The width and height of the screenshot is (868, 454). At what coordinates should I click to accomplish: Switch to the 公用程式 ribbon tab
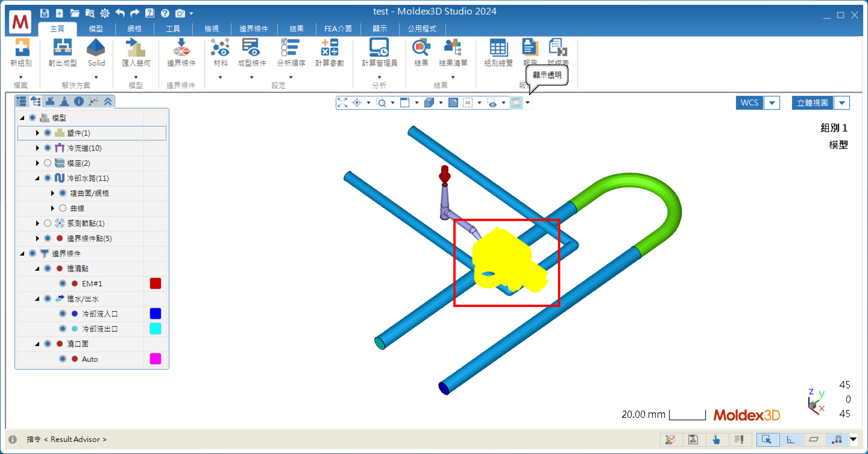422,29
